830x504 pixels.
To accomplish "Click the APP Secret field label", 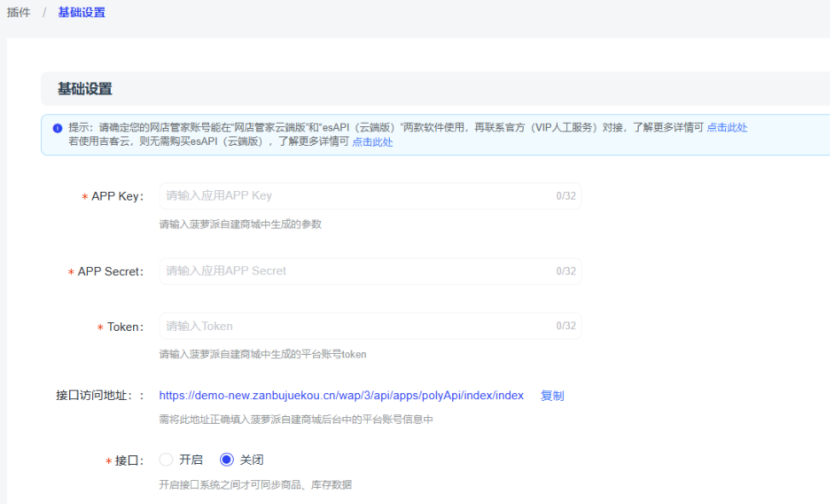I will point(110,272).
